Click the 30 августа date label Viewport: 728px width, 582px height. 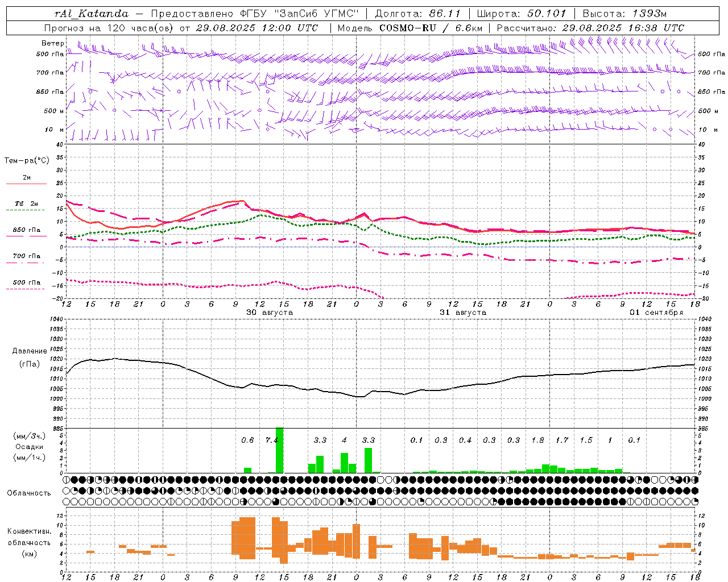coord(270,313)
